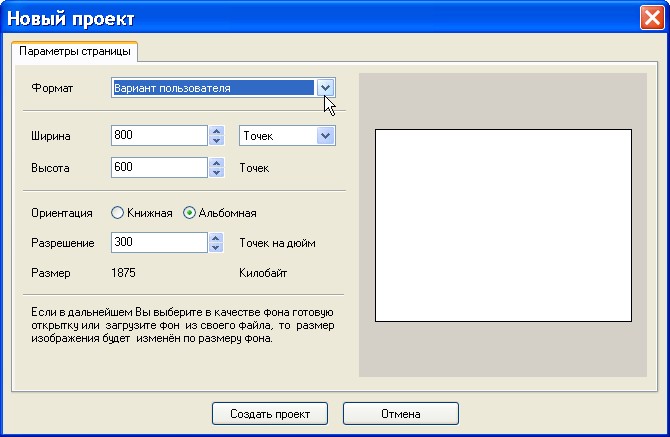Increase Разрешение with up arrow
This screenshot has height=437, width=670.
pos(217,238)
